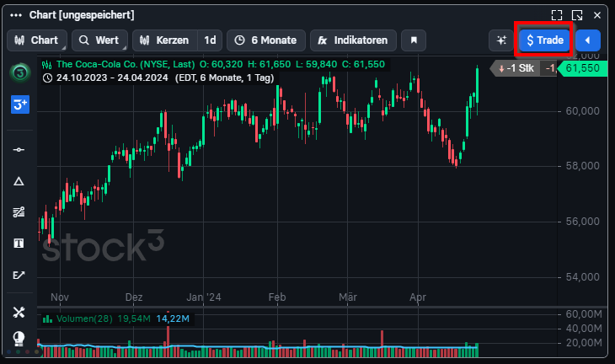Click the candlestick icon beside Coca-Cola name
This screenshot has height=364, width=615.
click(x=47, y=65)
